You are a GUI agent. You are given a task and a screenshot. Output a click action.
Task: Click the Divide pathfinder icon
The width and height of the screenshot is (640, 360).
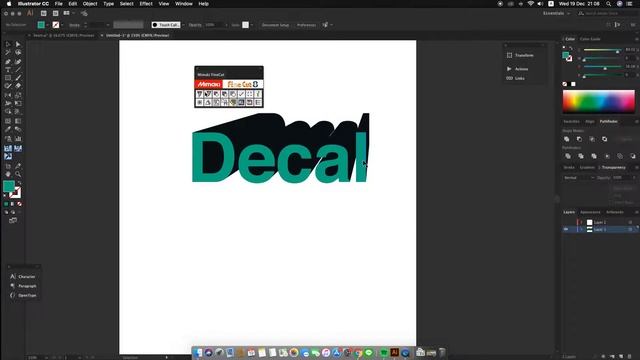coord(568,156)
